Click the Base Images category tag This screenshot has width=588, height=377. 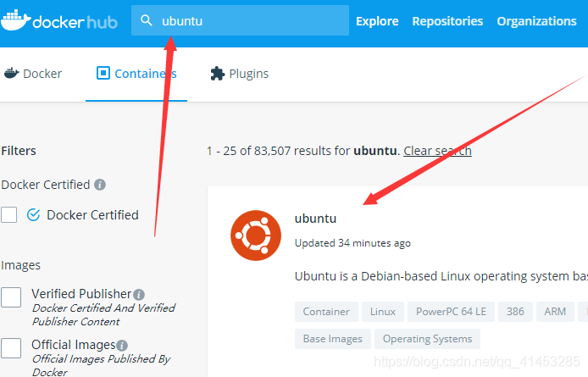pos(333,339)
